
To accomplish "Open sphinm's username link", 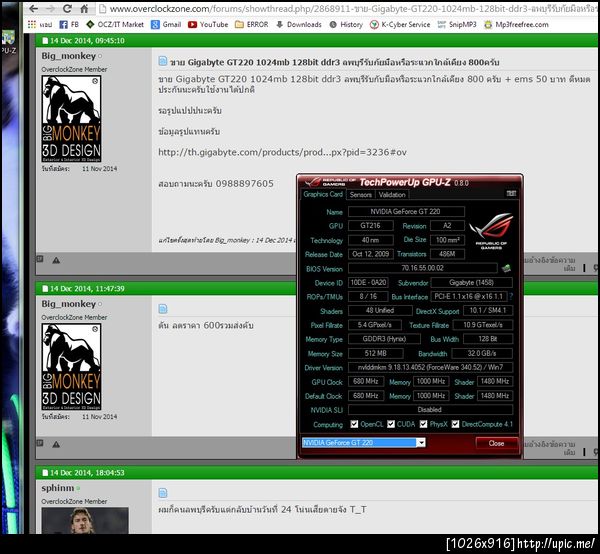I will coord(58,488).
